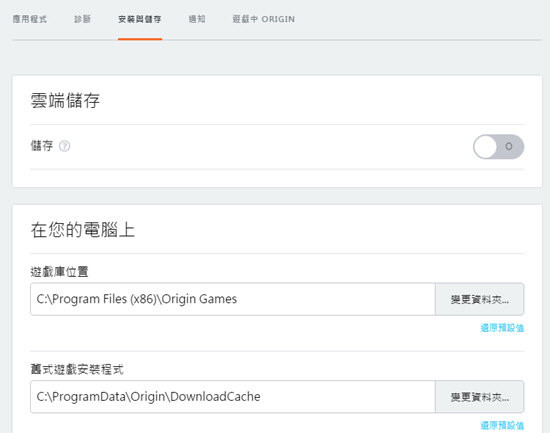Click 變更資料夾 for 舊式遊戲安裝程式
The height and width of the screenshot is (433, 550).
tap(479, 397)
